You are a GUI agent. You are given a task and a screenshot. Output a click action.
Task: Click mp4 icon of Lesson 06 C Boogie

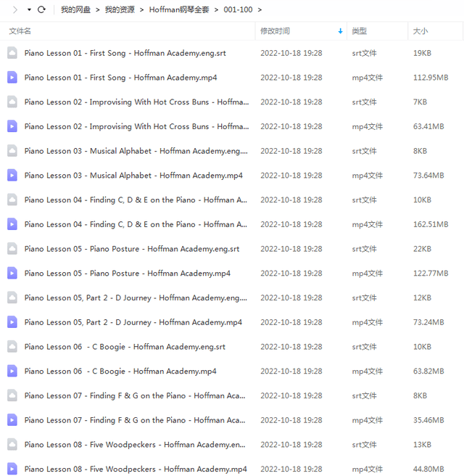point(12,371)
